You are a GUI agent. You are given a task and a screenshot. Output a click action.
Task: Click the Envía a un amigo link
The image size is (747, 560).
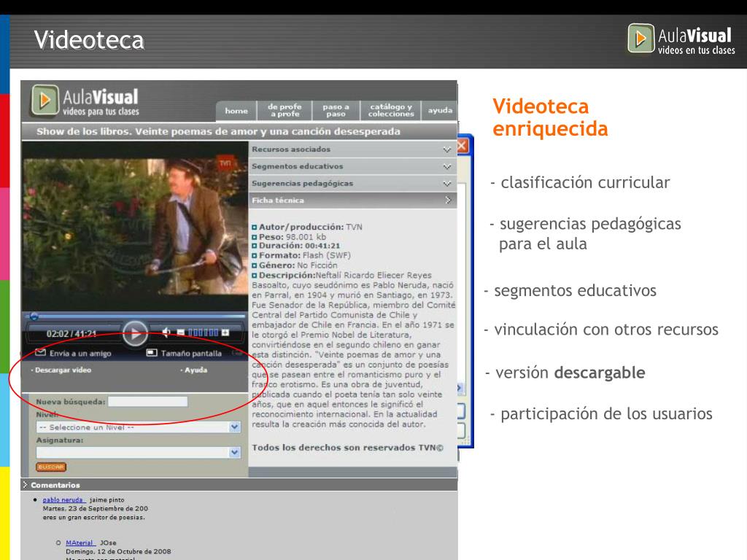pos(80,354)
